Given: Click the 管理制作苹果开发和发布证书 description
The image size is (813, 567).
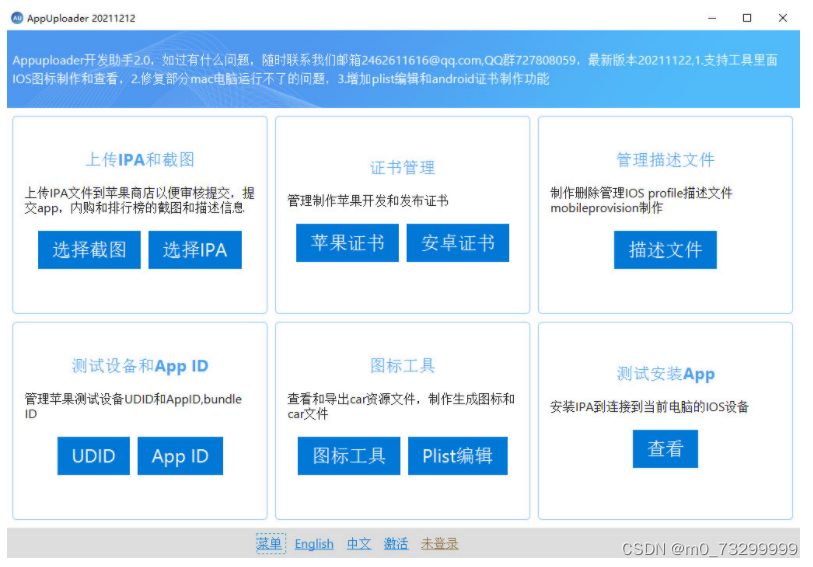Looking at the screenshot, I should pos(368,201).
